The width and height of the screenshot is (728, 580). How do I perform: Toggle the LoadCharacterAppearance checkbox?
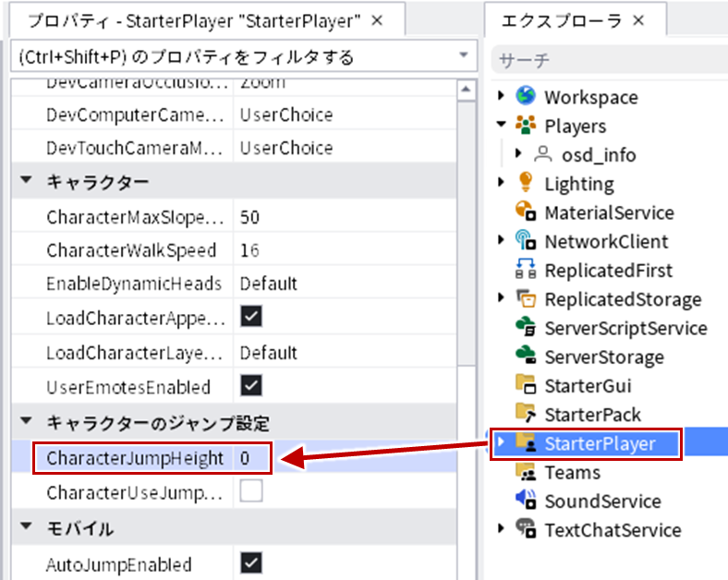pos(251,317)
